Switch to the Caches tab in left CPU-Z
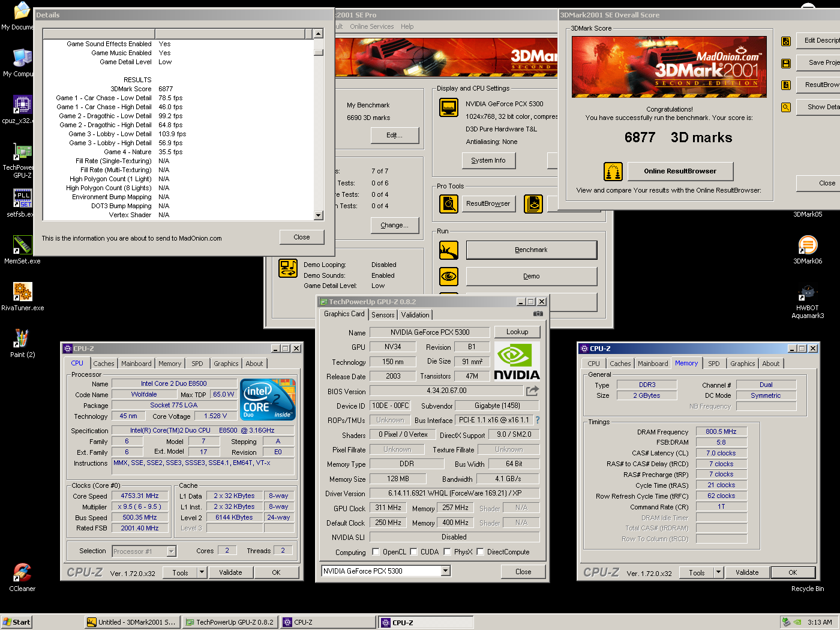 point(103,364)
